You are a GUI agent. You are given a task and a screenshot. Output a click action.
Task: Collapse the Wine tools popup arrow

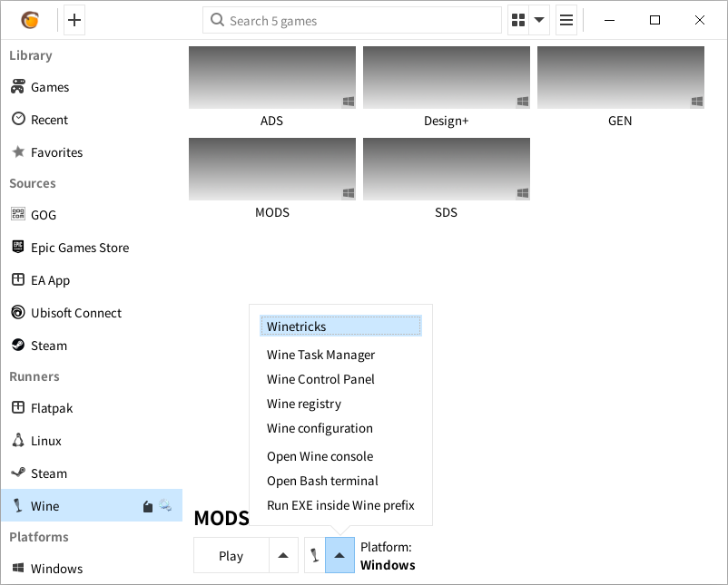(x=339, y=555)
